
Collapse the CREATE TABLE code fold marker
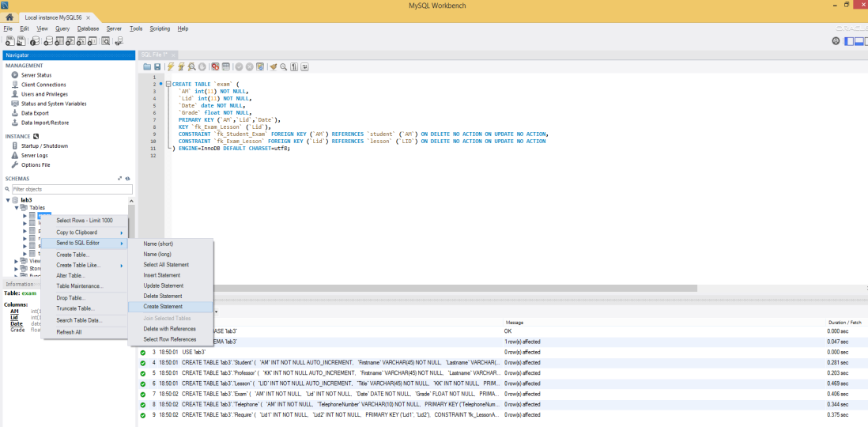click(168, 84)
